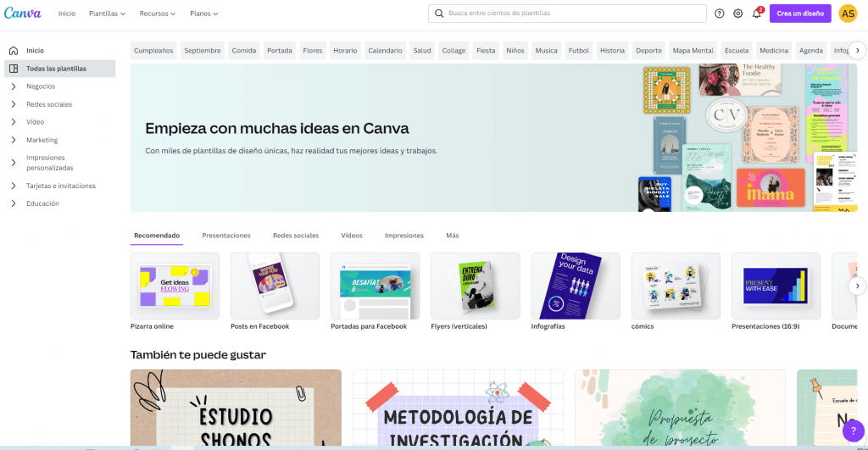The height and width of the screenshot is (450, 868).
Task: Switch to the Vídeos tab
Action: 352,236
